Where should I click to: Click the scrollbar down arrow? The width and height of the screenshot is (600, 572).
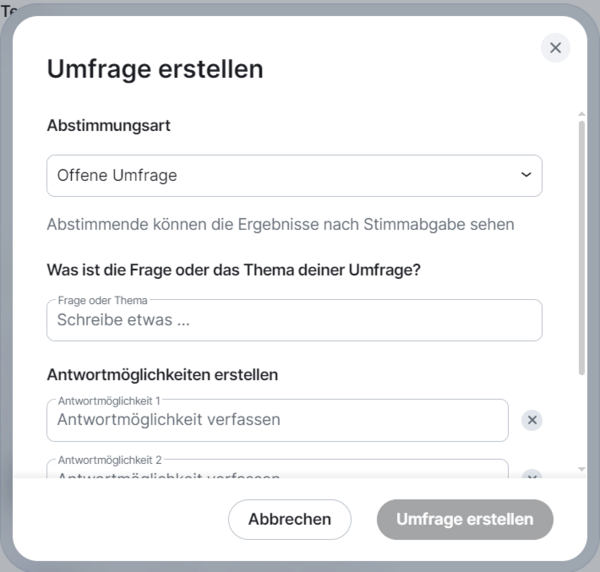582,468
